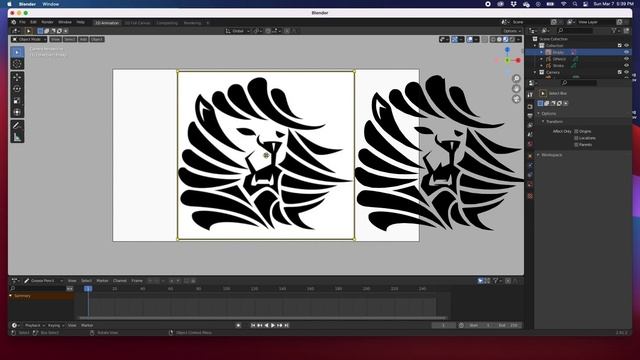640x360 pixels.
Task: Select the Measure tool in the viewport toolbar
Action: 17,137
